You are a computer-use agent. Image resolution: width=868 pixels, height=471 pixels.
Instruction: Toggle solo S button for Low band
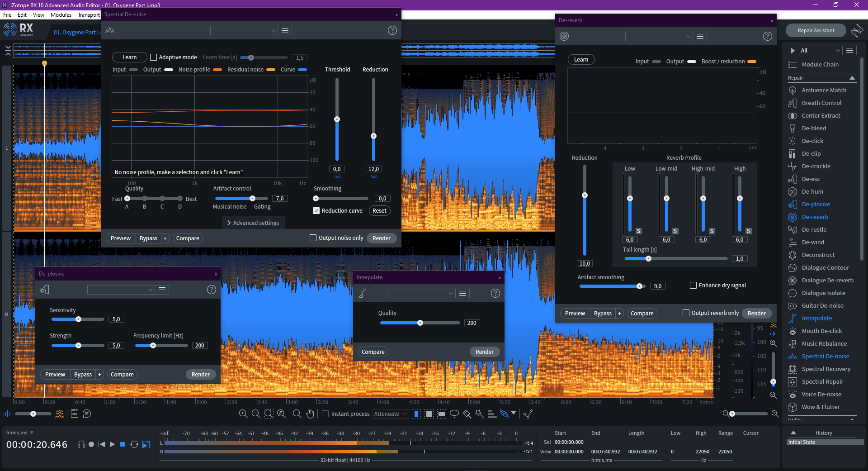point(638,231)
